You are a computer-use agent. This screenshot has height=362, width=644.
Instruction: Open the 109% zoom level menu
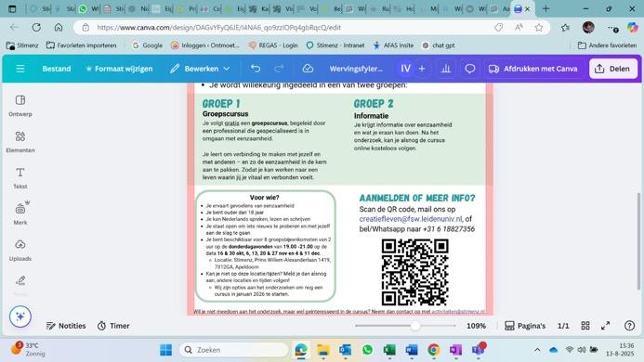tap(476, 326)
